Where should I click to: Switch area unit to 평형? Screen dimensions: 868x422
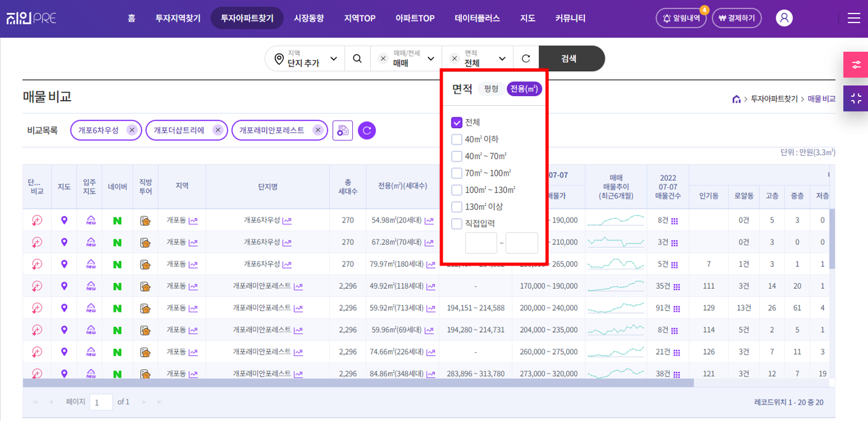(x=491, y=89)
